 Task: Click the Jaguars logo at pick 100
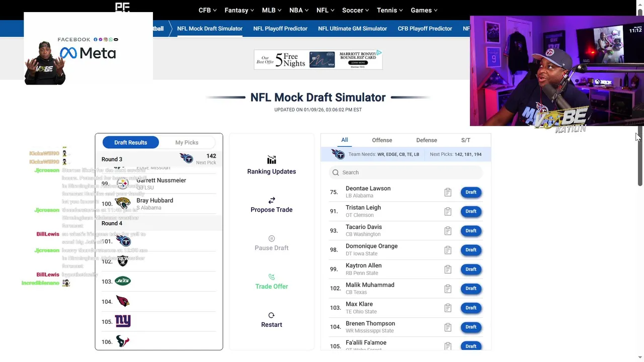coord(123,203)
